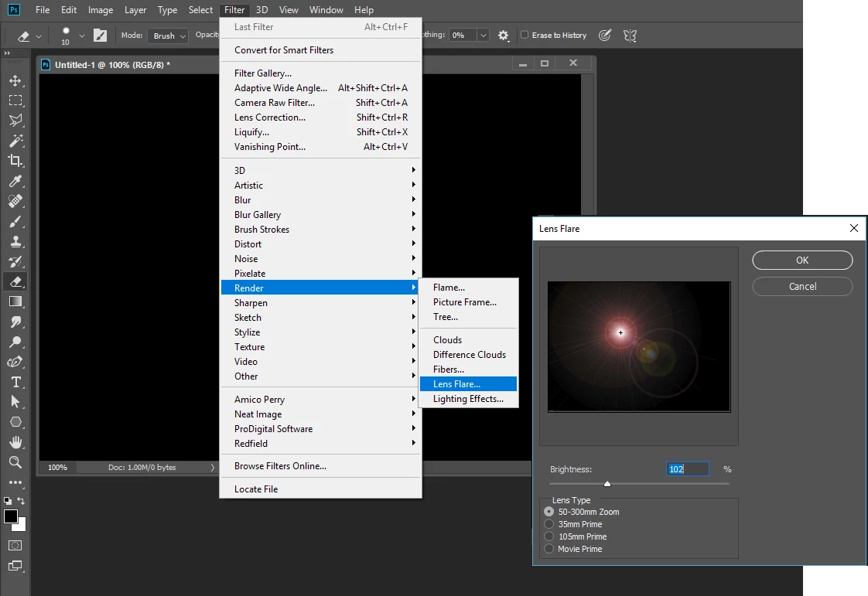Click the document zoom 100% field

click(57, 468)
